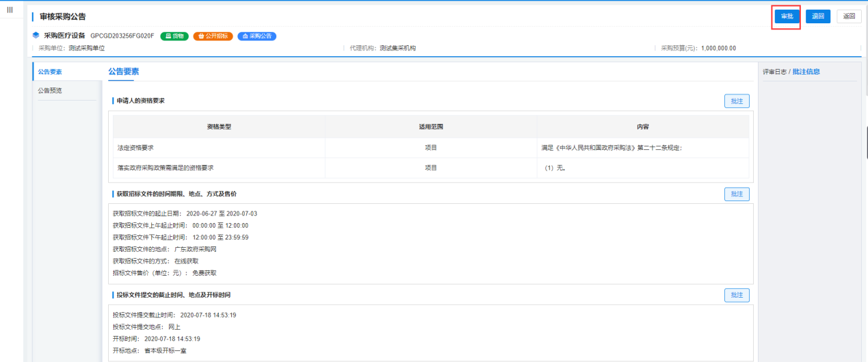Click project code GPCGD203256FG020F

click(x=122, y=36)
